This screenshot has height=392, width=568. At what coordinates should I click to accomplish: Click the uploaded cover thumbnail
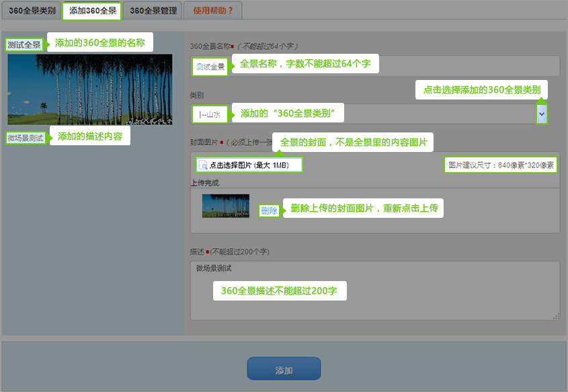click(226, 206)
